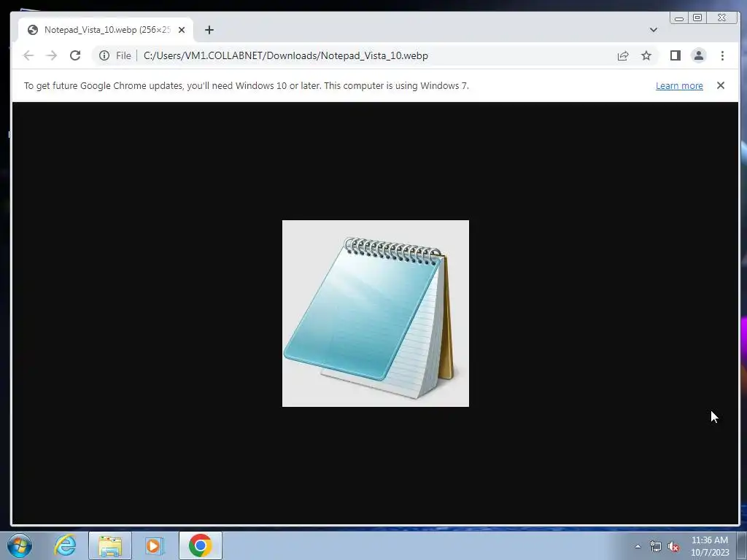Launch Internet Explorer from the taskbar

[65, 545]
